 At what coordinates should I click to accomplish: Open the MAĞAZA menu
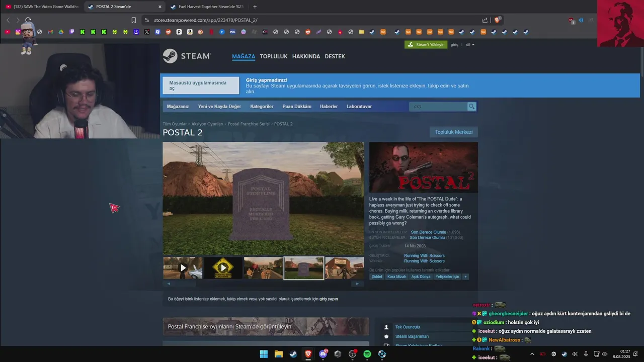pos(244,56)
